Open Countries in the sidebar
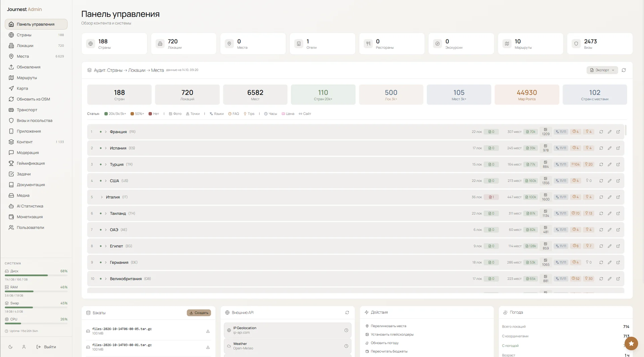The height and width of the screenshot is (357, 644). point(36,35)
